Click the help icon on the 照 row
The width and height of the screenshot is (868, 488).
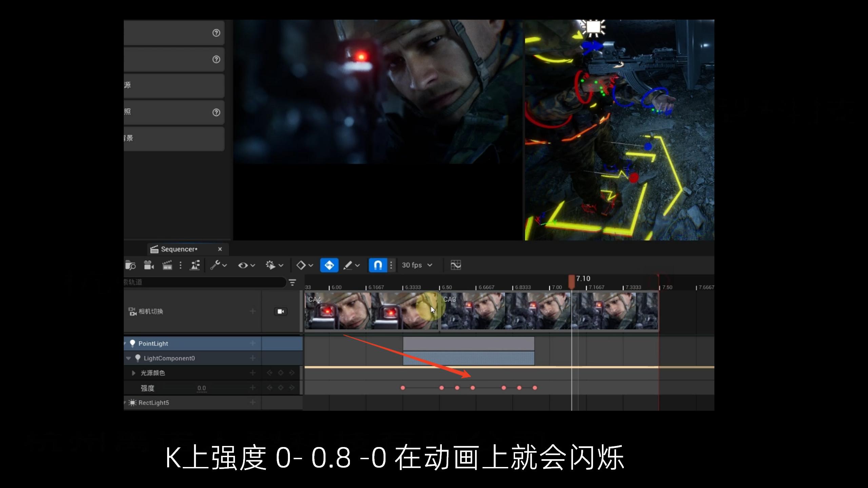[x=216, y=112]
